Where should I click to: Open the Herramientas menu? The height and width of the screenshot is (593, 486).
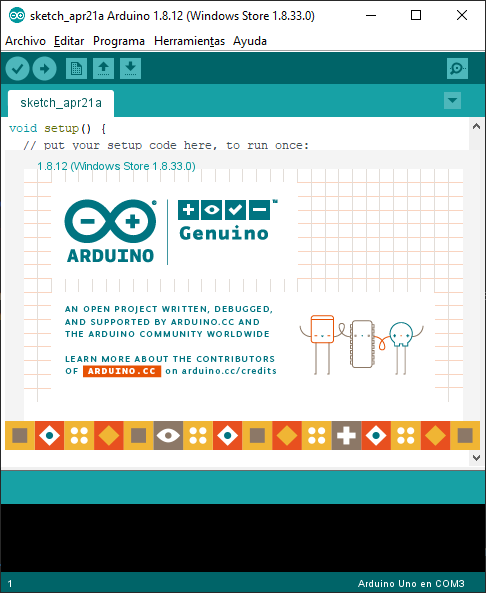tap(189, 41)
